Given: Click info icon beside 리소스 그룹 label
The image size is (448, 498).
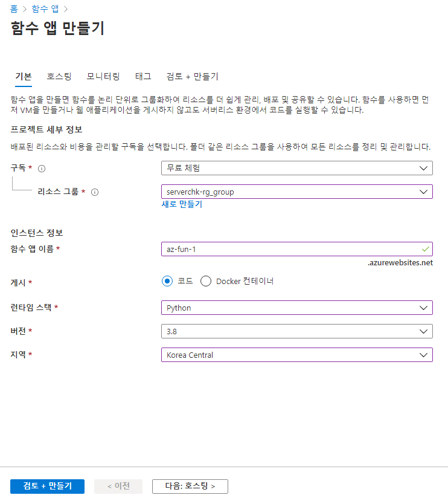Looking at the screenshot, I should (x=95, y=192).
